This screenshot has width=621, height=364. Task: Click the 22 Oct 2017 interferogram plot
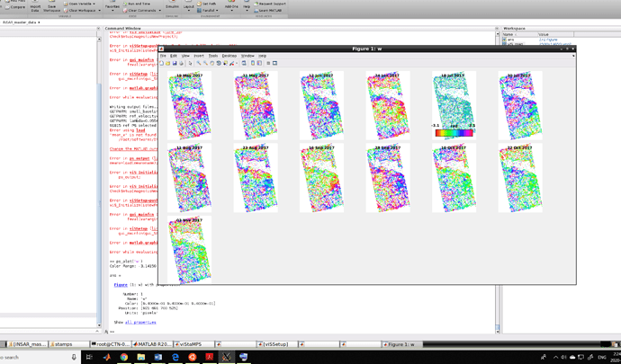520,178
